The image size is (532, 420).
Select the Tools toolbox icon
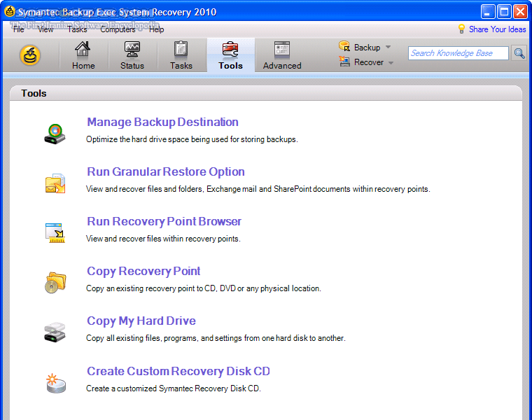230,49
